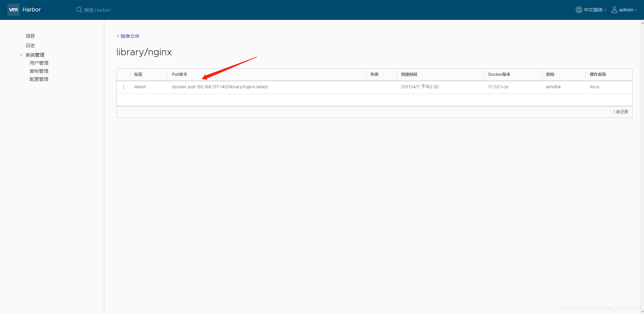Click the library/nginx page heading
This screenshot has height=314, width=644.
(x=144, y=52)
